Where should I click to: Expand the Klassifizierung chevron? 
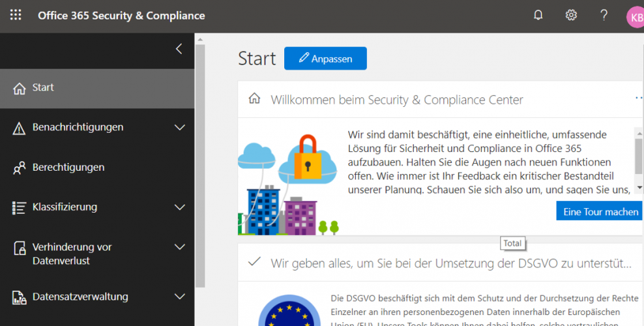click(x=180, y=207)
